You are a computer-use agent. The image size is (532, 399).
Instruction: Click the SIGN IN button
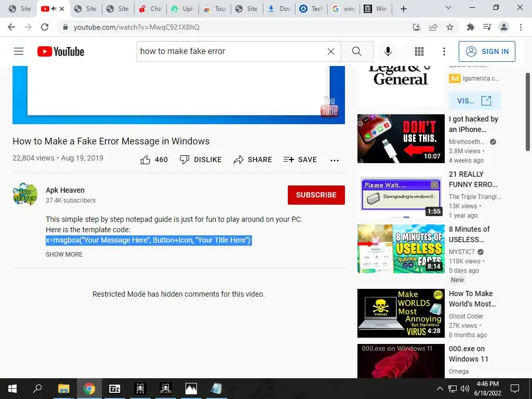[x=487, y=51]
